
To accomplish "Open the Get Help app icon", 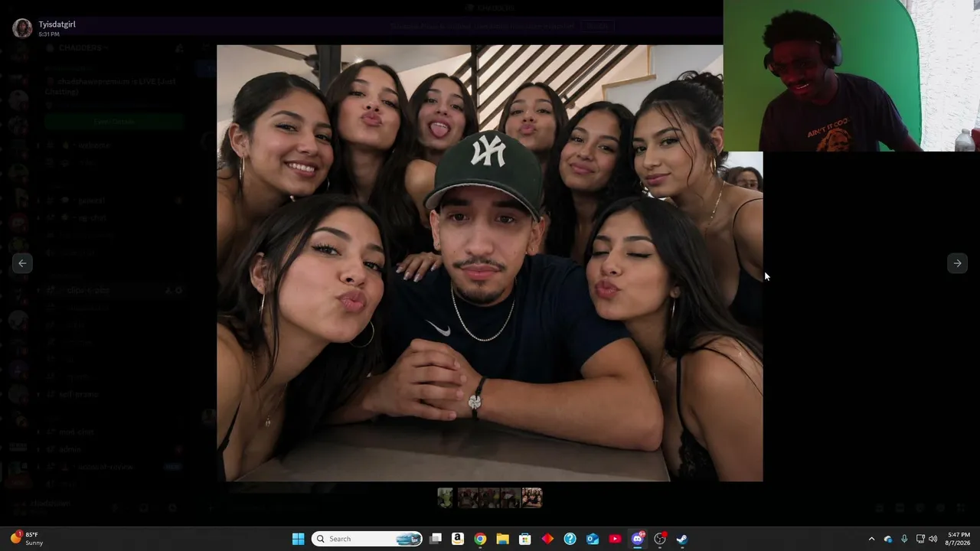I will click(x=570, y=539).
